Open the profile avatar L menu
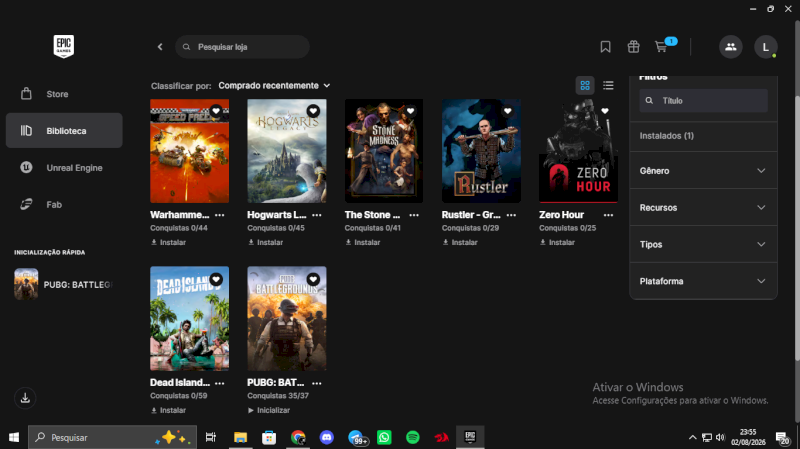The image size is (800, 449). click(765, 47)
